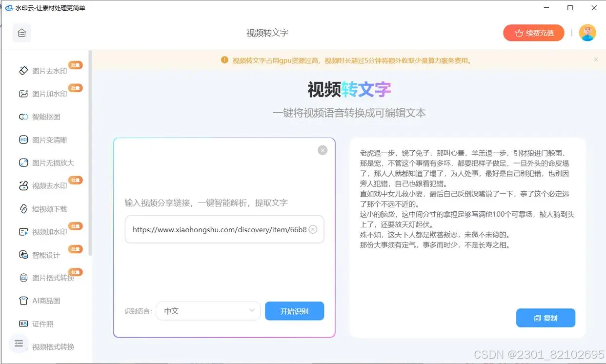Image resolution: width=606 pixels, height=364 pixels.
Task: Click the AI商品图 shirt icon
Action: 23,301
